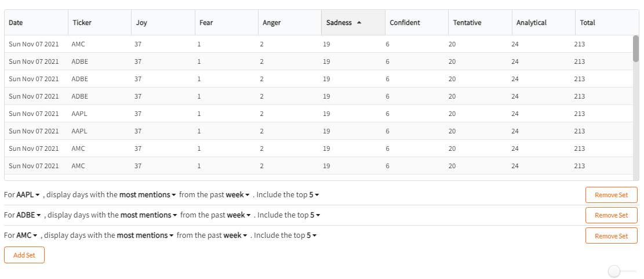The height and width of the screenshot is (279, 644).
Task: Expand the most mentions dropdown in AAPL set
Action: coord(147,195)
